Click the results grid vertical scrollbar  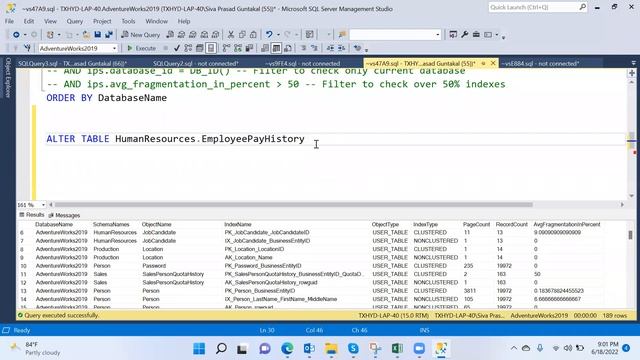(631, 235)
